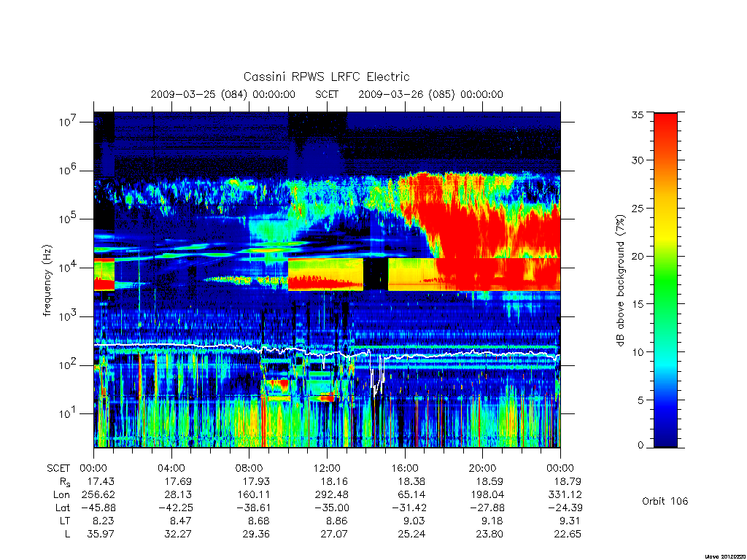The height and width of the screenshot is (560, 747).
Task: Click Lat value -35.00
Action: pos(332,508)
